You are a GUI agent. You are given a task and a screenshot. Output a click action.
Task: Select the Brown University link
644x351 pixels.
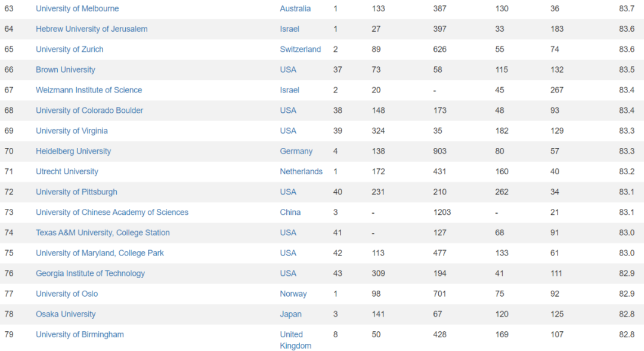[x=66, y=70]
